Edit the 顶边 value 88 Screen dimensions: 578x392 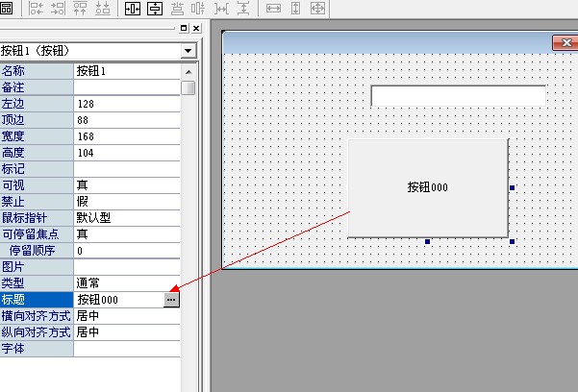(126, 120)
